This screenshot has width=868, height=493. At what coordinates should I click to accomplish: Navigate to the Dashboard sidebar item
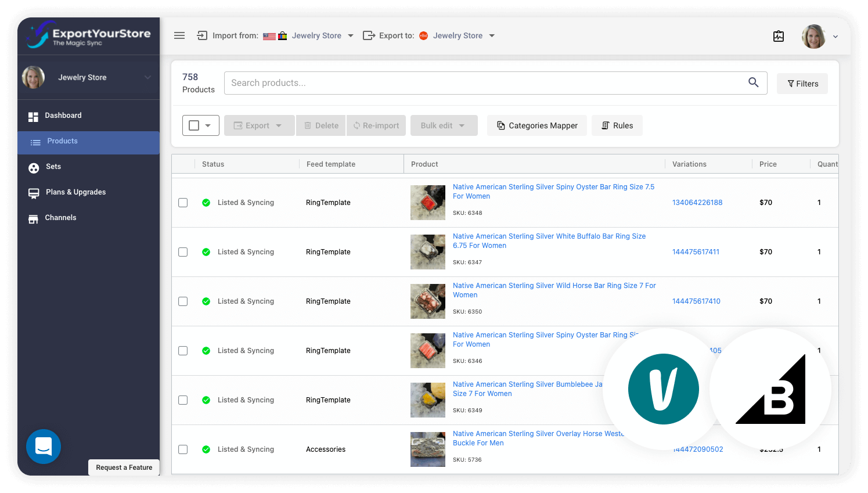(63, 115)
